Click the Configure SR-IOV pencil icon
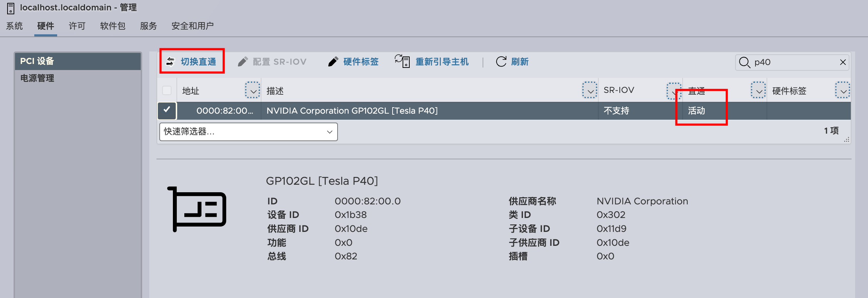Viewport: 868px width, 298px height. coord(243,62)
